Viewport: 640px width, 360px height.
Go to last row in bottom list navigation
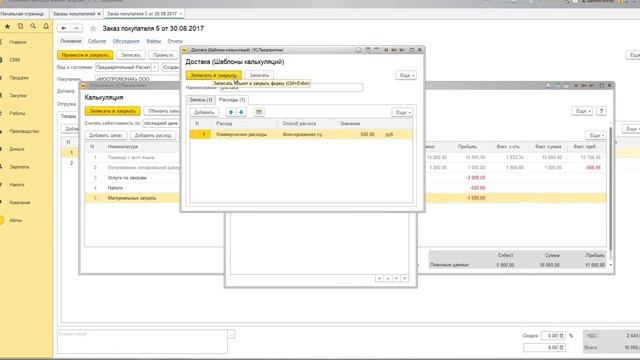tap(404, 278)
